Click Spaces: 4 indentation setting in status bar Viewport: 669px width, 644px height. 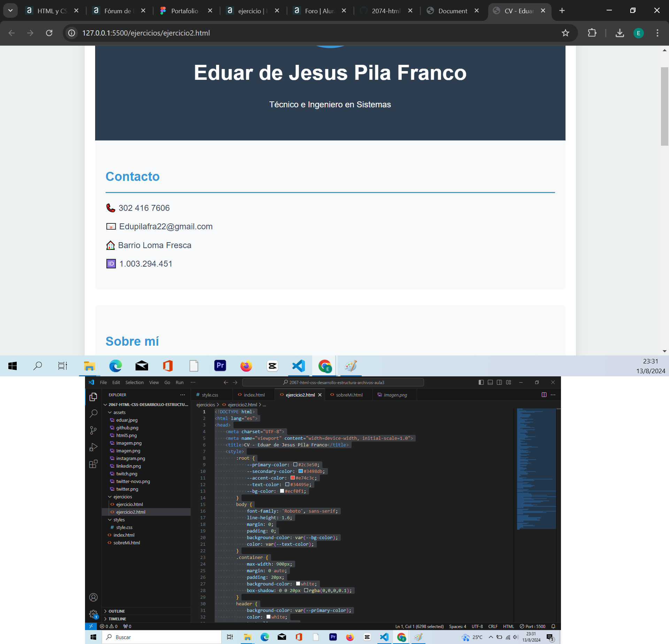pyautogui.click(x=457, y=626)
